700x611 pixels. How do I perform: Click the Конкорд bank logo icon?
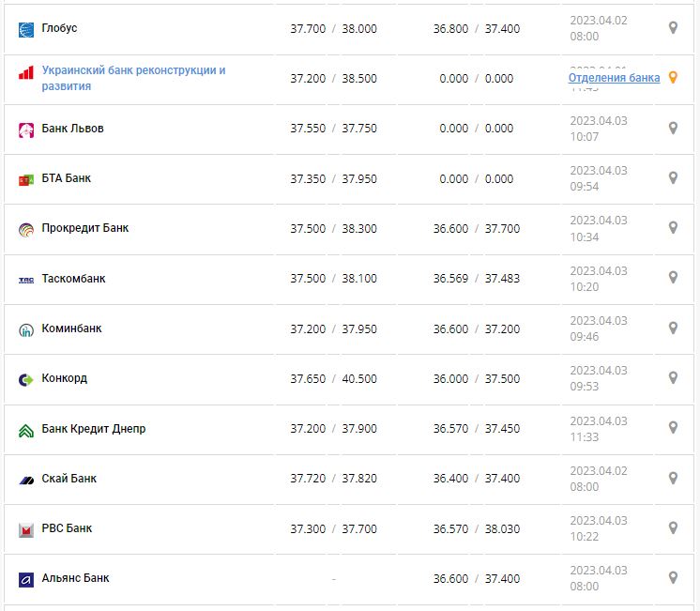[x=26, y=379]
